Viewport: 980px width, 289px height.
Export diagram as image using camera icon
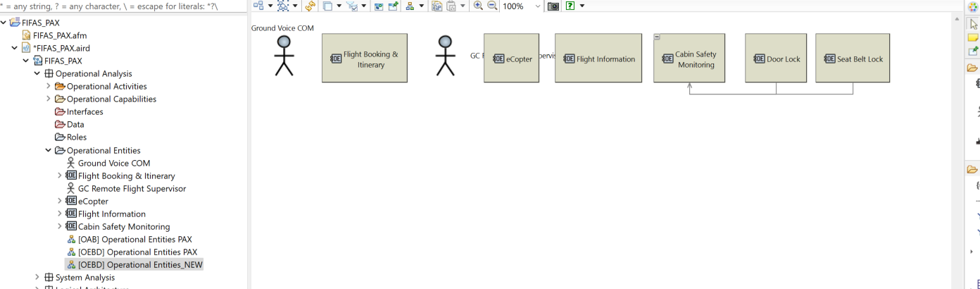[553, 6]
